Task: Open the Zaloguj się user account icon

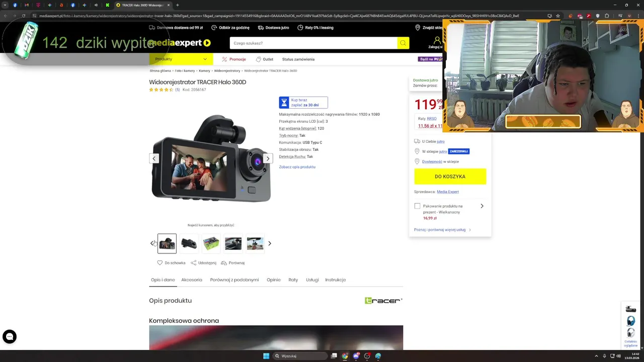Action: tap(437, 40)
